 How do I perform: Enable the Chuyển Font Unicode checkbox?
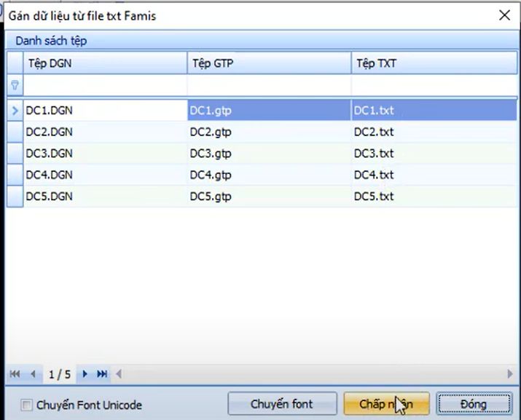[27, 405]
